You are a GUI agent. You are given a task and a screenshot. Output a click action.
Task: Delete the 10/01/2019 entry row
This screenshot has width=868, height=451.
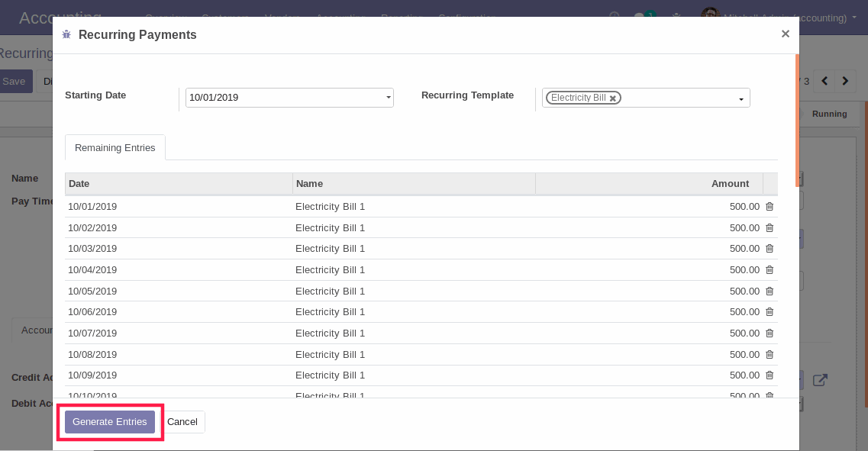click(x=770, y=206)
